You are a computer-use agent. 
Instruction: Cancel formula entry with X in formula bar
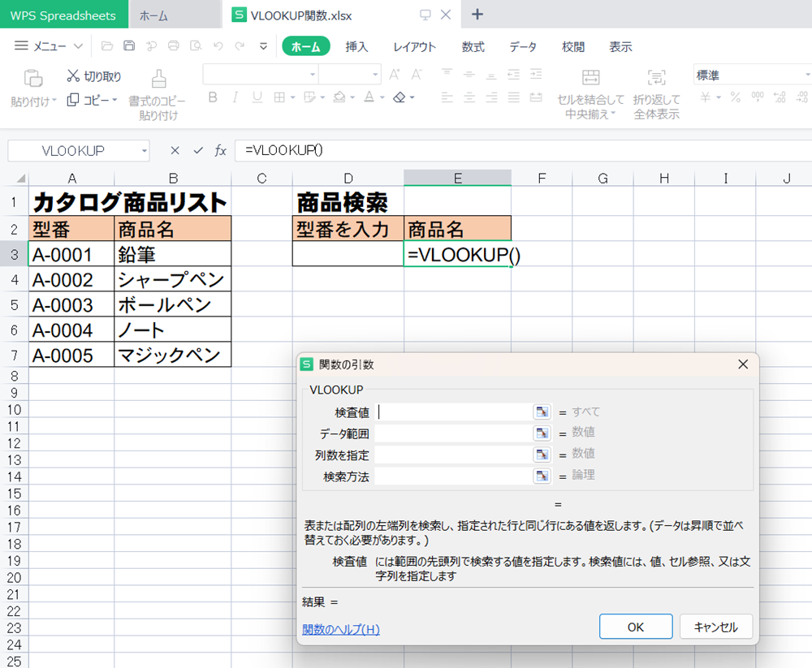(x=175, y=151)
